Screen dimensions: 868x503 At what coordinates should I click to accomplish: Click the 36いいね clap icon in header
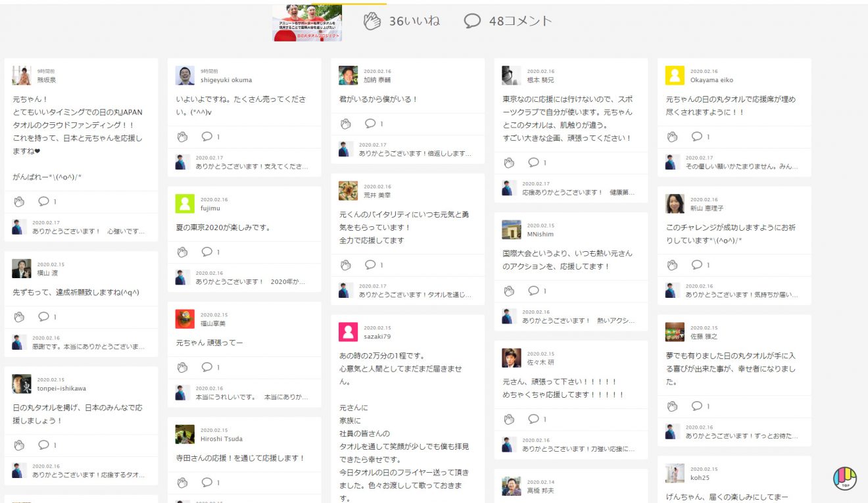click(372, 21)
